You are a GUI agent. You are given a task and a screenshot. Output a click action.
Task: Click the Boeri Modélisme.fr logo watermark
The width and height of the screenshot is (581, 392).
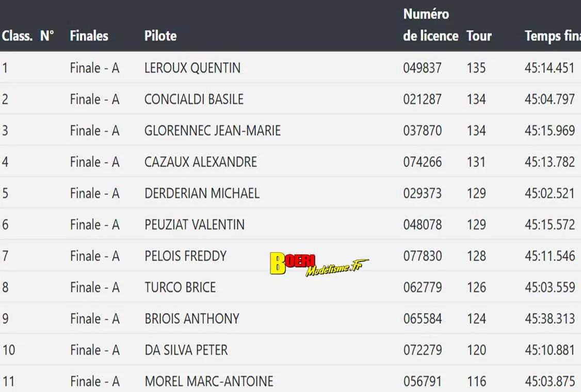click(x=318, y=264)
